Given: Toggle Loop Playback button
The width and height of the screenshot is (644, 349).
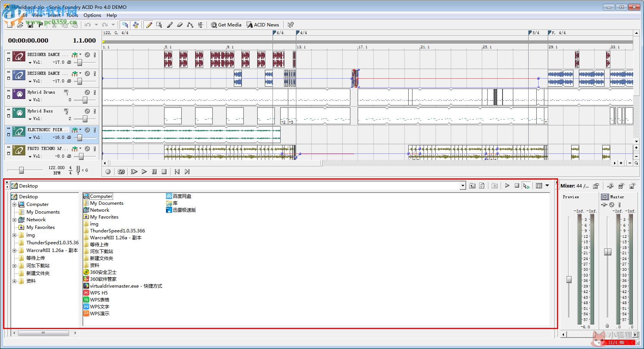Looking at the screenshot, I should pyautogui.click(x=121, y=172).
